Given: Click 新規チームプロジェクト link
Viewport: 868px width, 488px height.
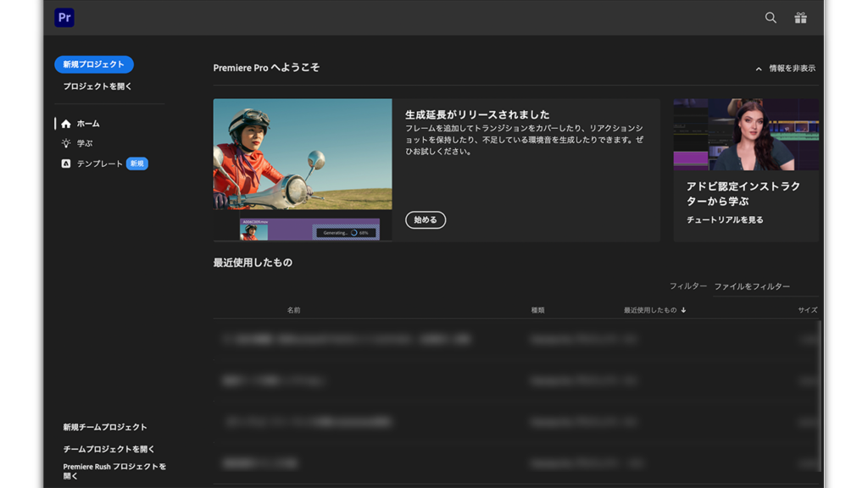Looking at the screenshot, I should coord(105,427).
